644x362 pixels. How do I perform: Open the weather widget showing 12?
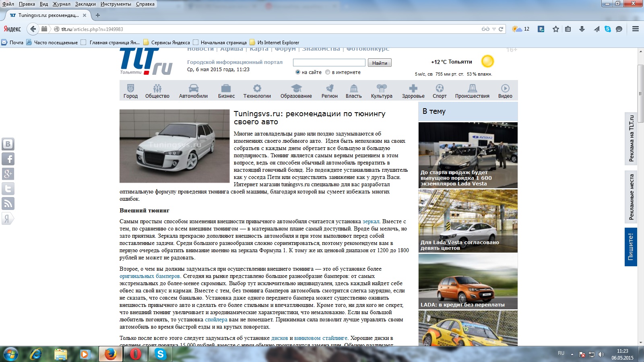click(x=520, y=29)
